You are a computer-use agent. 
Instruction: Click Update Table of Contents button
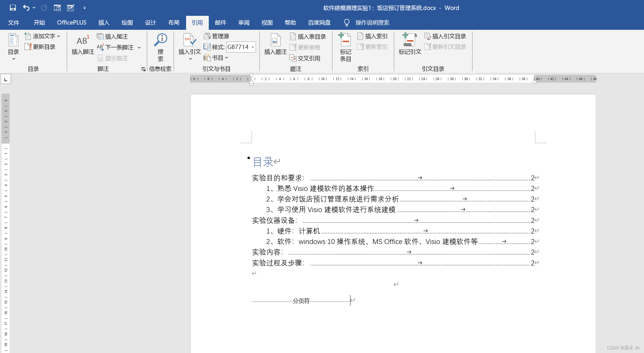tap(40, 47)
